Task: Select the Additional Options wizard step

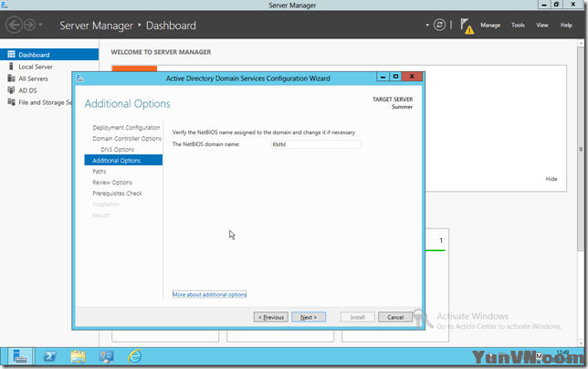Action: pos(123,160)
